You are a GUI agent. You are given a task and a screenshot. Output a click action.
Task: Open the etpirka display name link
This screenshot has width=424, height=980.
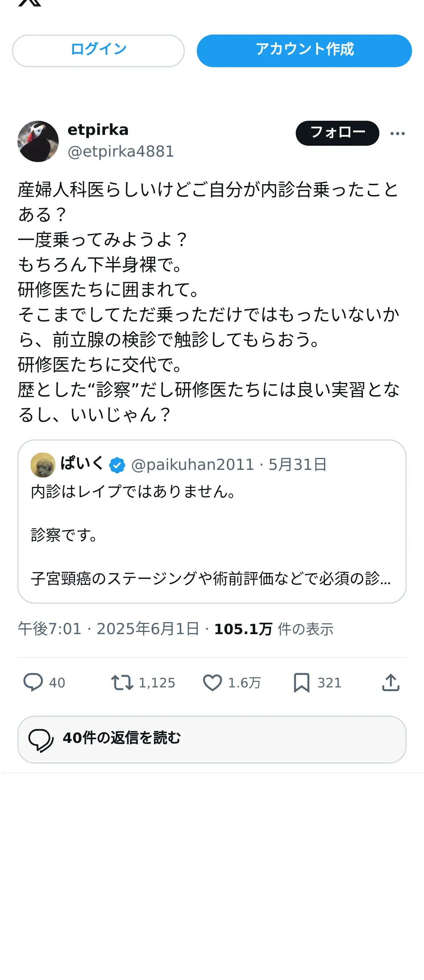pos(98,130)
